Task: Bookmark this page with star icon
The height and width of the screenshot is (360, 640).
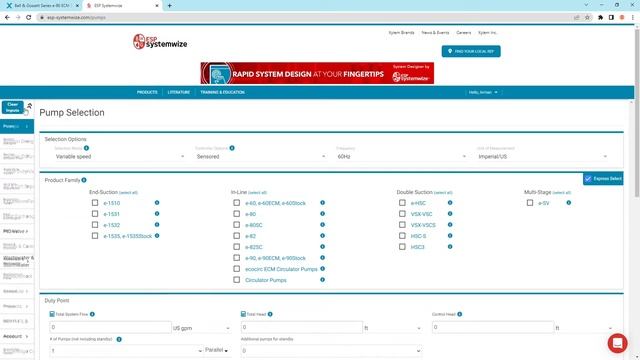Action: point(587,18)
